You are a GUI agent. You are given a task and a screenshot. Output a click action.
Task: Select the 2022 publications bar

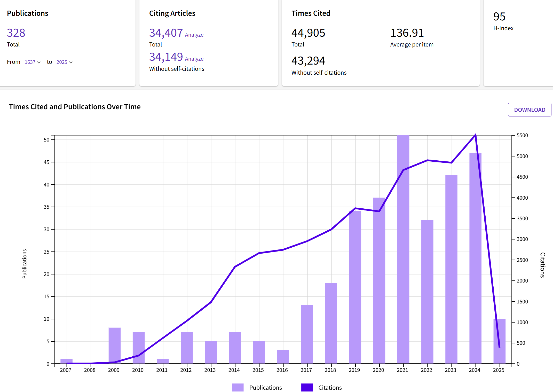click(x=427, y=292)
